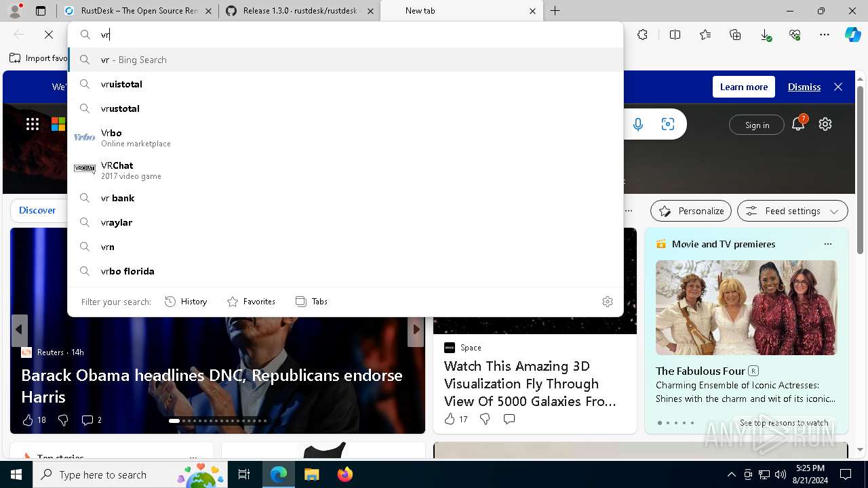Click the Microsoft logo icon
This screenshot has height=488, width=868.
coord(58,124)
